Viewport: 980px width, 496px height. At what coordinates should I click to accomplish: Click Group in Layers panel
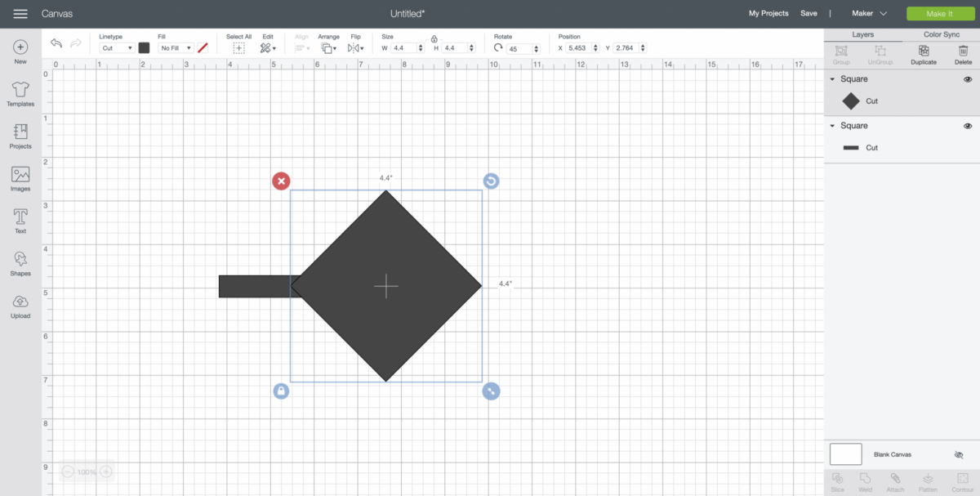pyautogui.click(x=841, y=54)
